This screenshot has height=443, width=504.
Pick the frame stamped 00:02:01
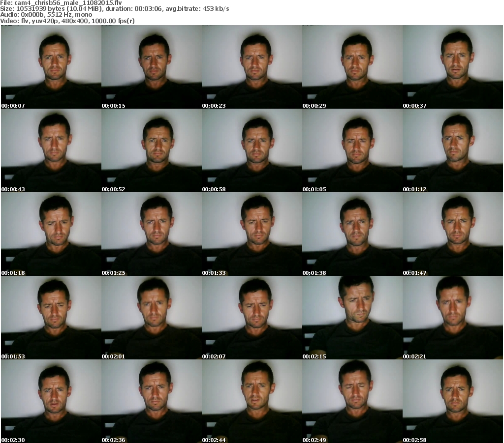[152, 318]
